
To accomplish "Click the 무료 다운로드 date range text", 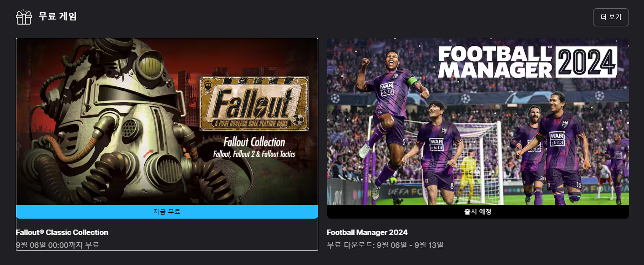I will (x=385, y=245).
